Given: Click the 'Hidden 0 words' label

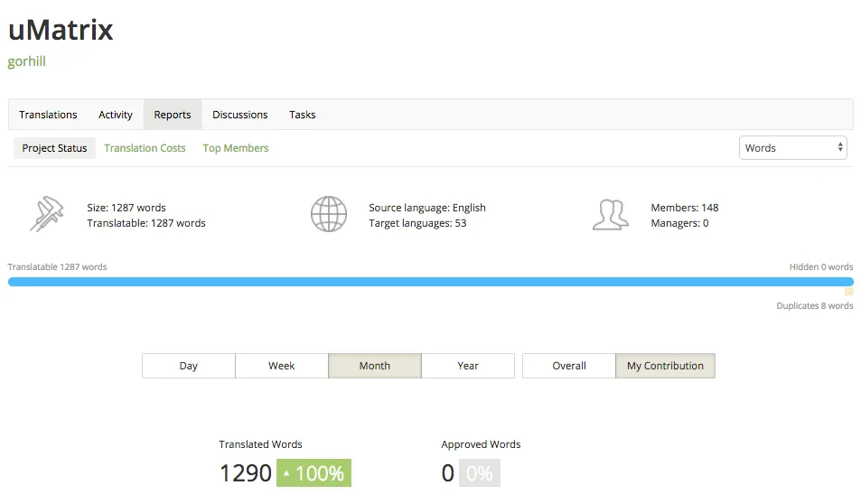Looking at the screenshot, I should 821,266.
